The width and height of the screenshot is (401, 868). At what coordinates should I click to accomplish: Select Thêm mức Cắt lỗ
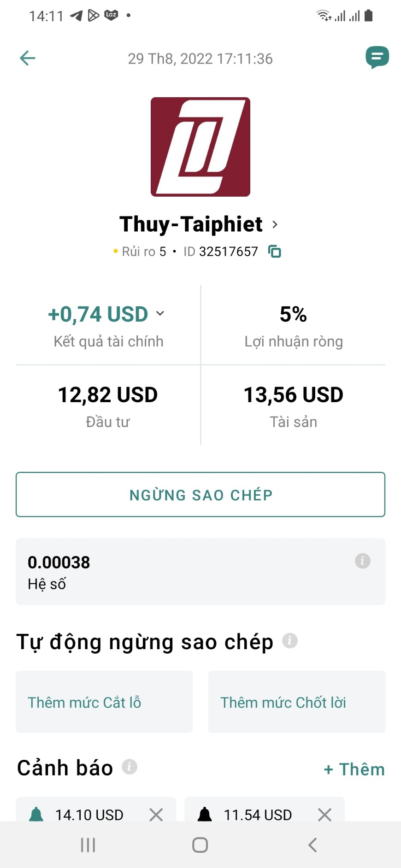click(104, 702)
